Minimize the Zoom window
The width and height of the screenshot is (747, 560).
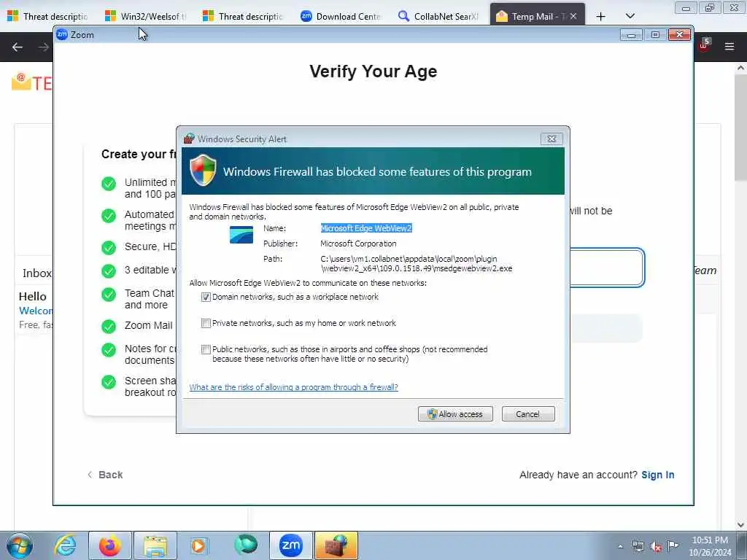pos(631,35)
